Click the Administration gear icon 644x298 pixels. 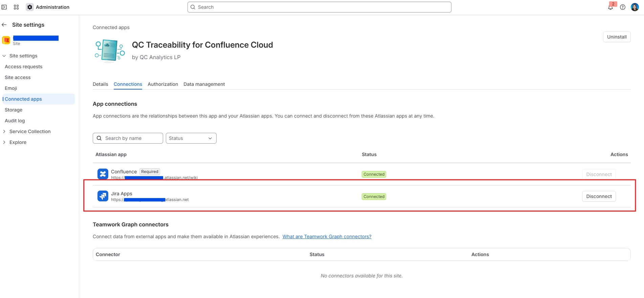(x=30, y=7)
